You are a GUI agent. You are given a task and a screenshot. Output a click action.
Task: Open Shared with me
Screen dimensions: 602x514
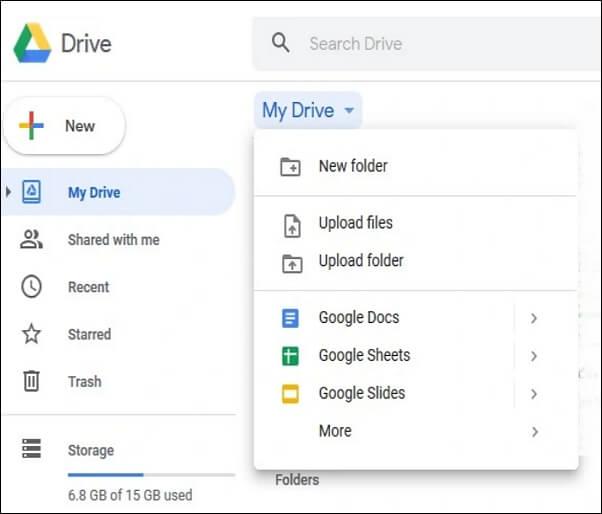113,240
